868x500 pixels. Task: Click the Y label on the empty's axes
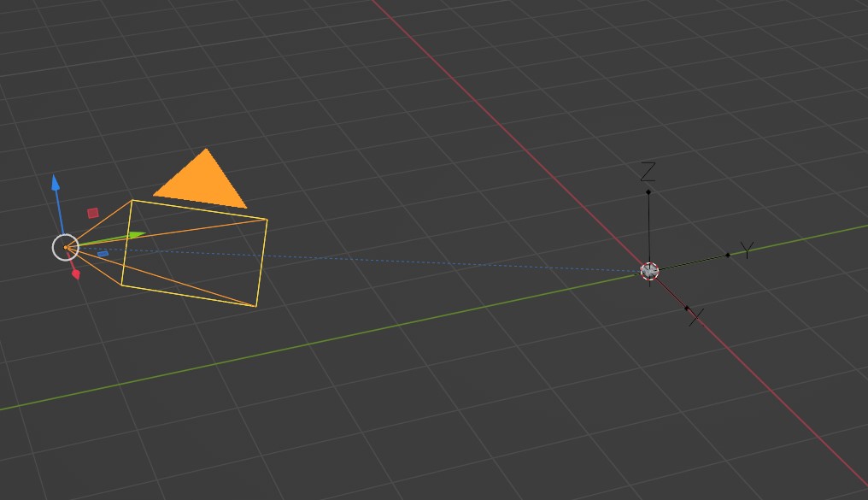pos(748,250)
